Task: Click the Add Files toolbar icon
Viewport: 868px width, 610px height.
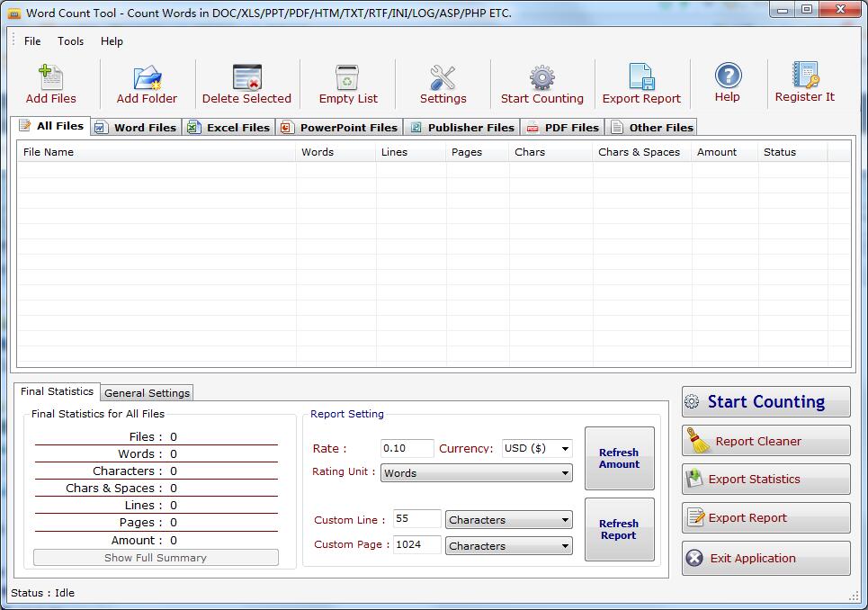Action: [x=50, y=77]
